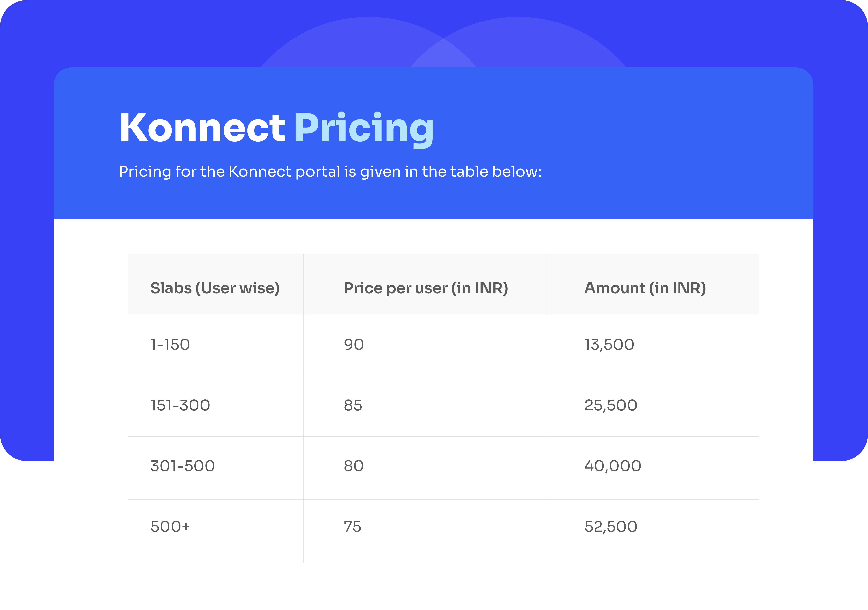Image resolution: width=868 pixels, height=610 pixels.
Task: Click the price value 75
Action: tap(352, 527)
